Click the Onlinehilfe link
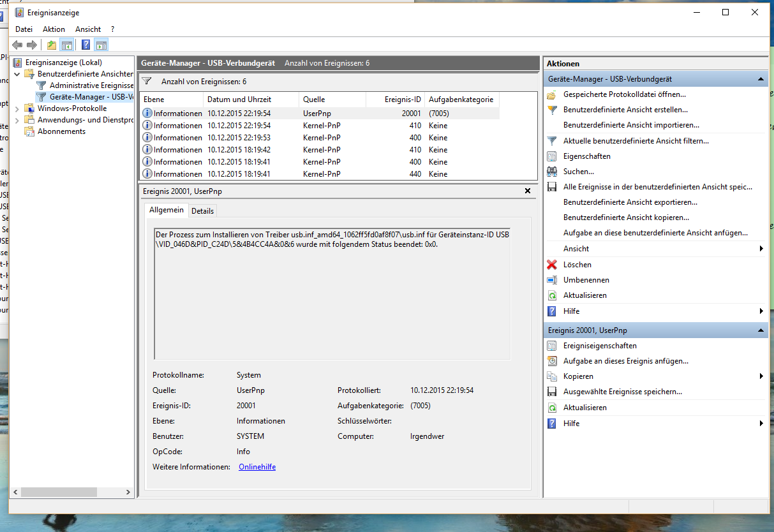Screen dimensions: 774x532 click(257, 467)
